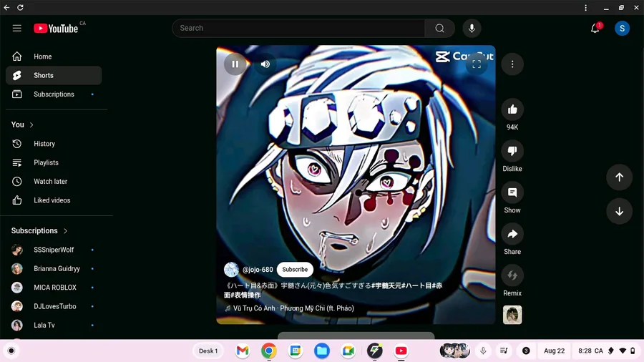Screen dimensions: 644x362
Task: Go to the previous Short
Action: pyautogui.click(x=620, y=177)
